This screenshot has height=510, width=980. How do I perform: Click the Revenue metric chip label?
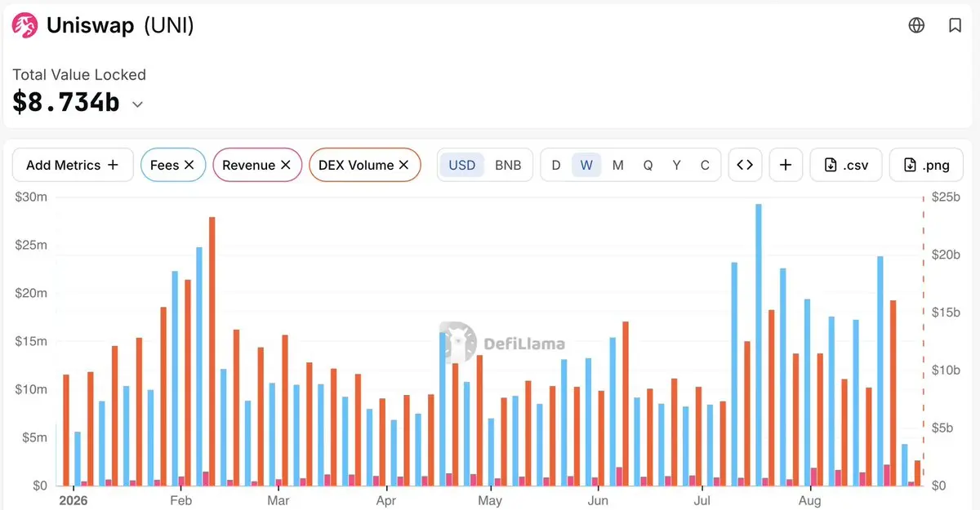(x=248, y=165)
